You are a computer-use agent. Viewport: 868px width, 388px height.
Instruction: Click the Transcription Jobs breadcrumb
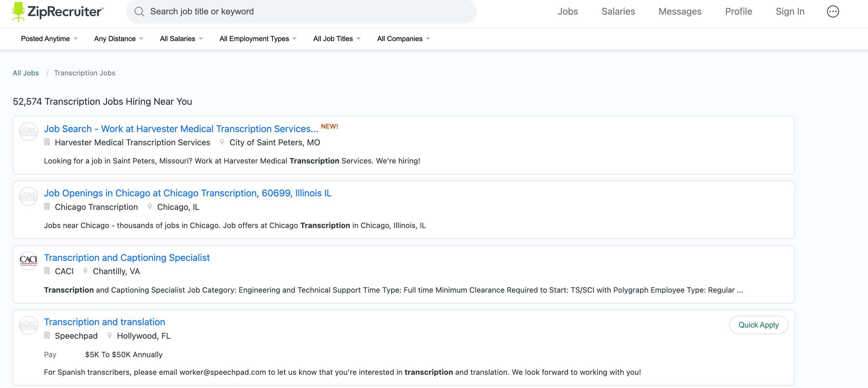coord(84,73)
